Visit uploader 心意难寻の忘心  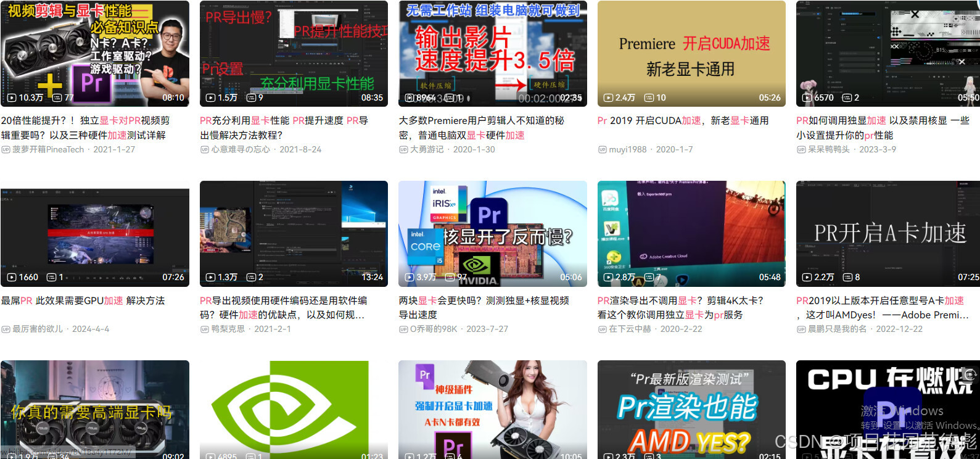(241, 150)
